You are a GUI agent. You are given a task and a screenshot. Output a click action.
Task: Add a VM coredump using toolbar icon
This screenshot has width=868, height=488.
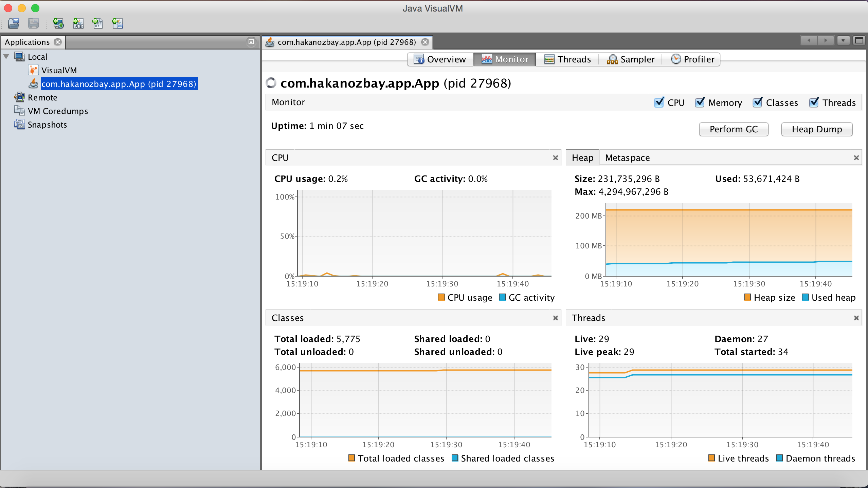[x=97, y=24]
